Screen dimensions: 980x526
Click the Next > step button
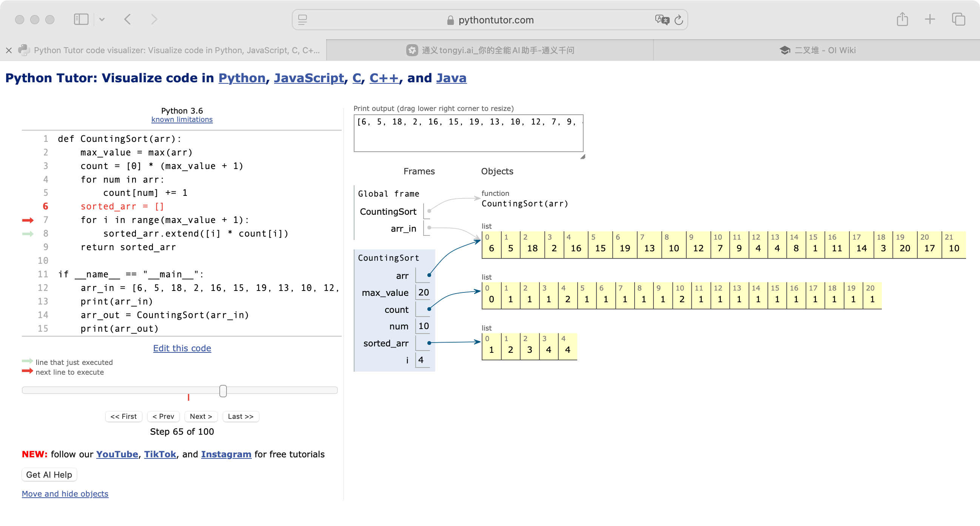[x=200, y=417]
